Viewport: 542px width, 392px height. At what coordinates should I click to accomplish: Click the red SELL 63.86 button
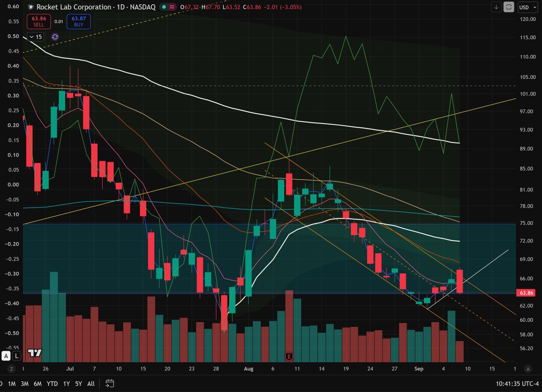[x=39, y=21]
